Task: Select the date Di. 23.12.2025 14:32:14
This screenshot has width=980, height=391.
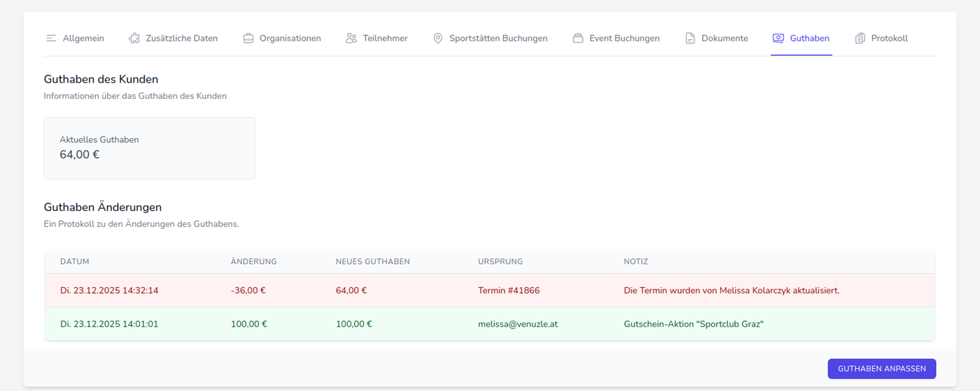Action: click(x=109, y=290)
